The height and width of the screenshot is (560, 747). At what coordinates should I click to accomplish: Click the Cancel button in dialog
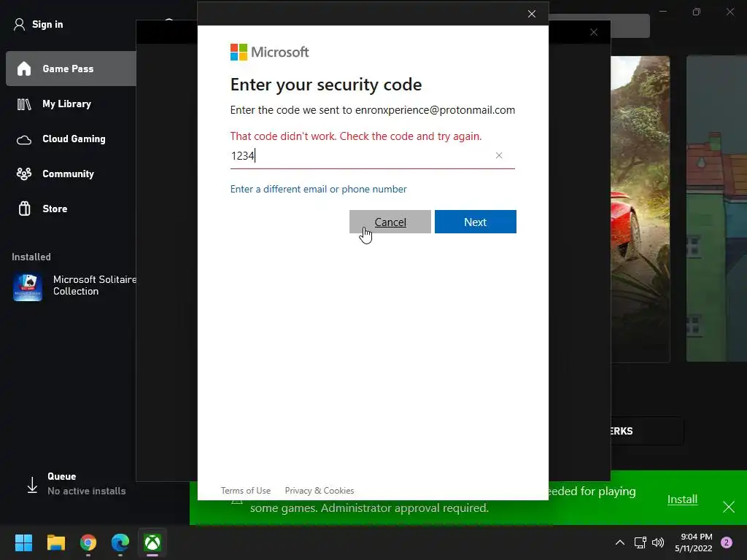point(390,222)
